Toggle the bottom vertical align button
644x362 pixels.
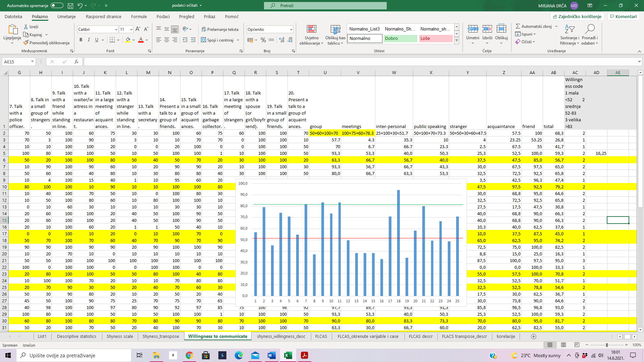175,29
